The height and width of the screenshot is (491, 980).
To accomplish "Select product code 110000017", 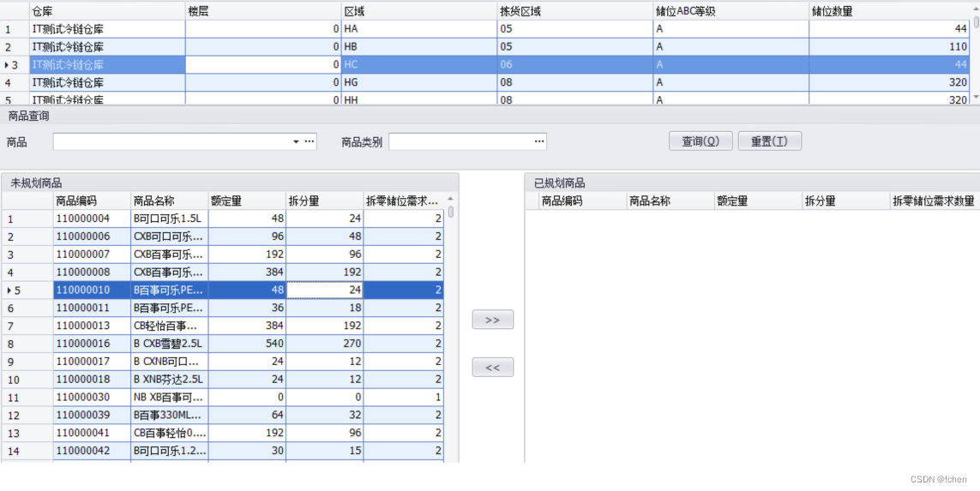I will pyautogui.click(x=92, y=362).
